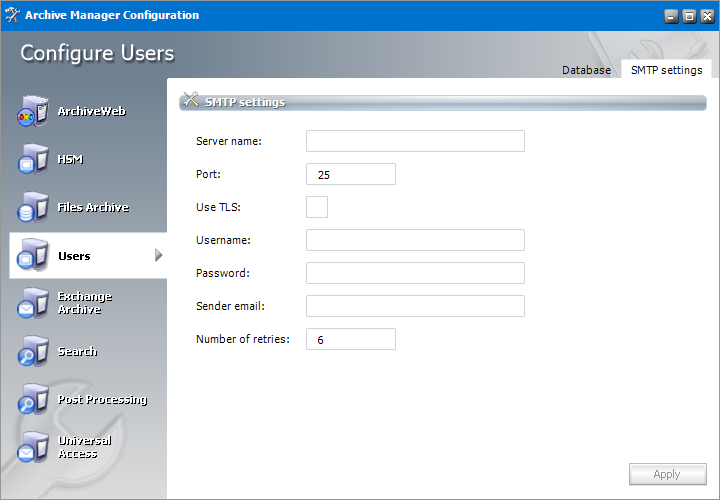Image resolution: width=720 pixels, height=500 pixels.
Task: Expand the Users arrow indicator
Action: tap(158, 255)
